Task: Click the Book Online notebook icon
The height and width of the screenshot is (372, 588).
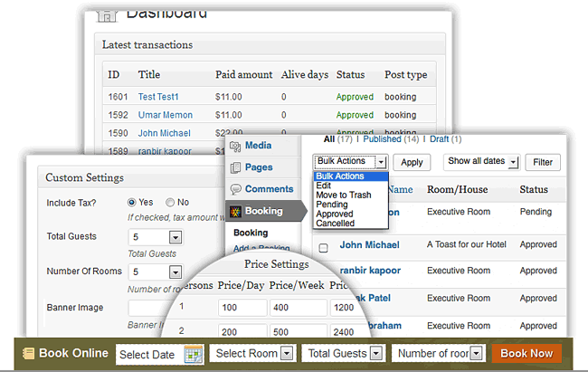Action: point(28,353)
